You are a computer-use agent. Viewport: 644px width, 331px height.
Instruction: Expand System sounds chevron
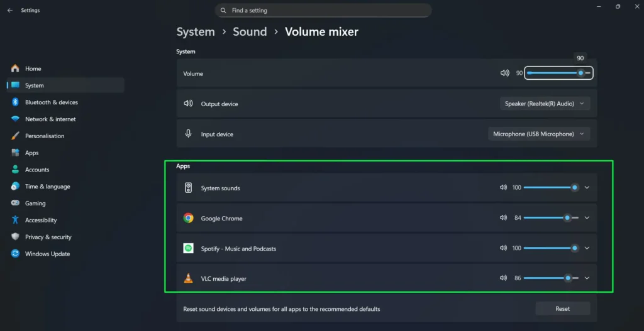(x=587, y=187)
